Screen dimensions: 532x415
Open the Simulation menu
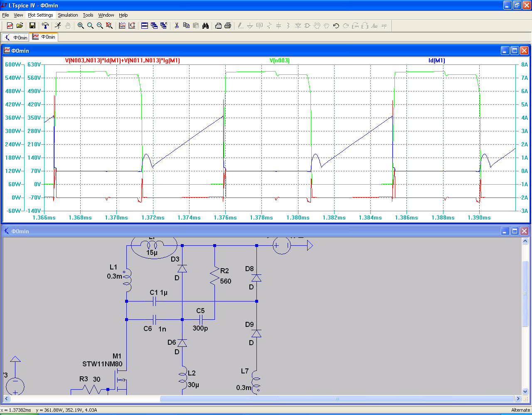click(x=68, y=15)
